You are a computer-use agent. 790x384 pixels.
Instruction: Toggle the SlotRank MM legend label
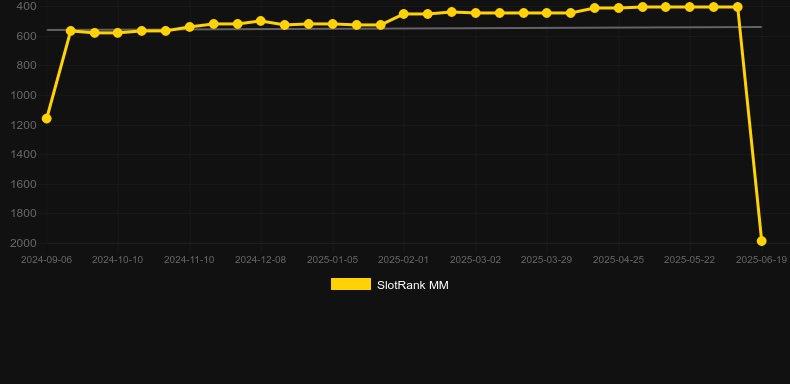[413, 285]
